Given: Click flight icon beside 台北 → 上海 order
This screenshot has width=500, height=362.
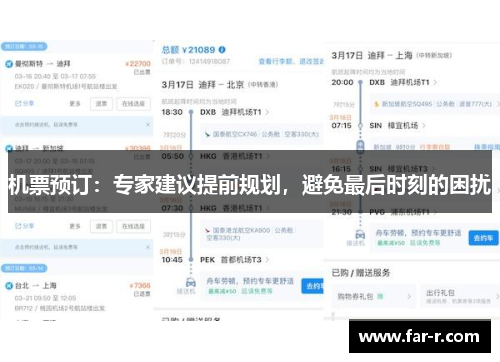Looking at the screenshot, I should tap(9, 286).
